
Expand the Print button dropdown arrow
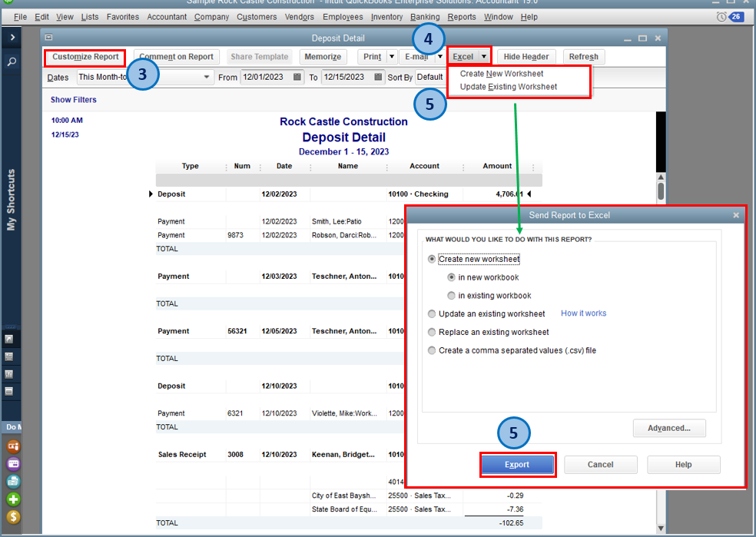coord(392,57)
